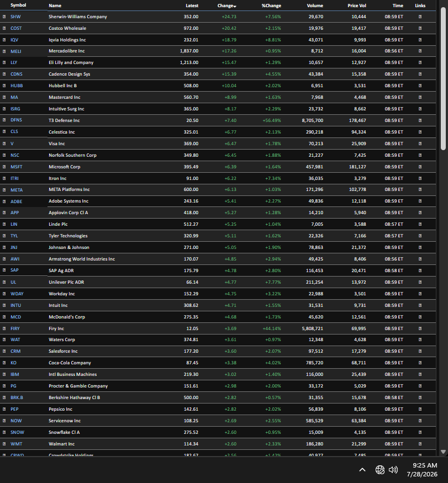The width and height of the screenshot is (448, 483).
Task: Open the TYL symbol link
Action: [x=14, y=236]
